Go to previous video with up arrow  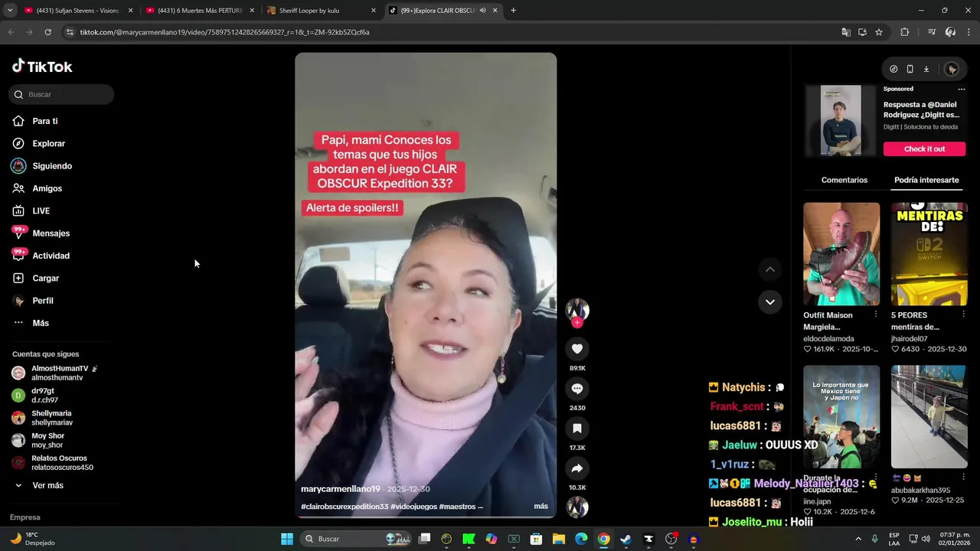770,269
